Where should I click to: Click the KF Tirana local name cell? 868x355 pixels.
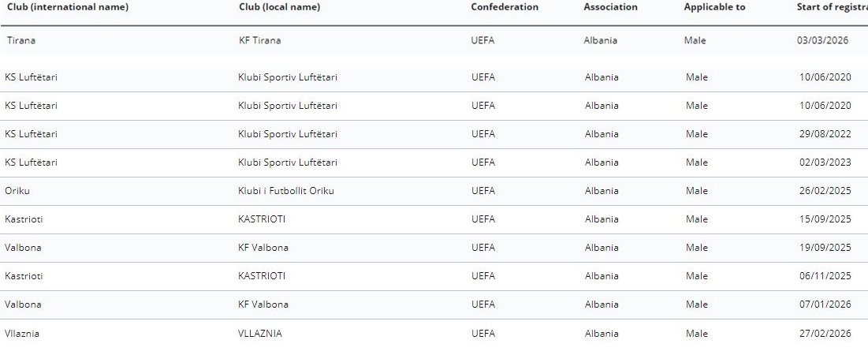pos(259,40)
